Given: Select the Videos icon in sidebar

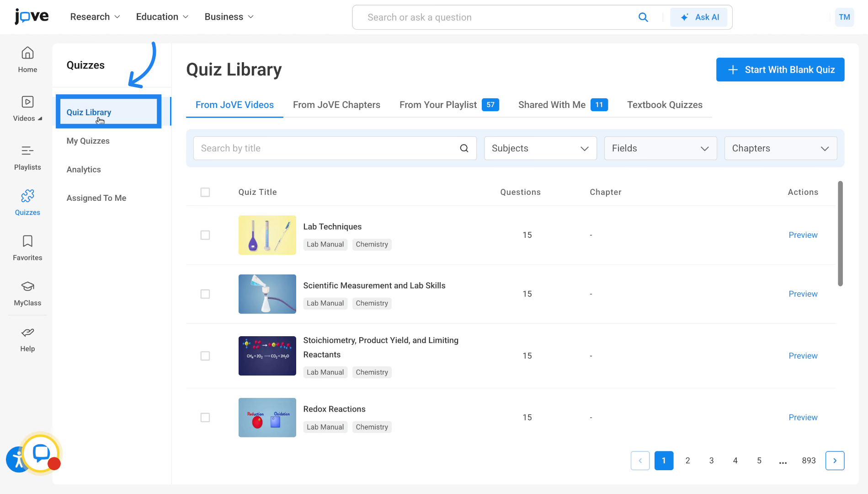Looking at the screenshot, I should (x=27, y=107).
